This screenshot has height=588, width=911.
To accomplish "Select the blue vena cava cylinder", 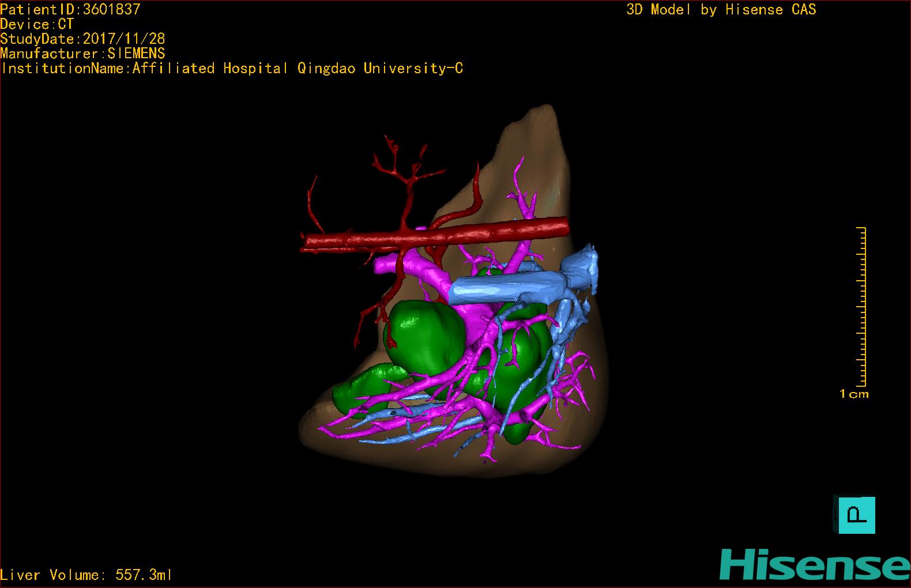I will point(507,288).
